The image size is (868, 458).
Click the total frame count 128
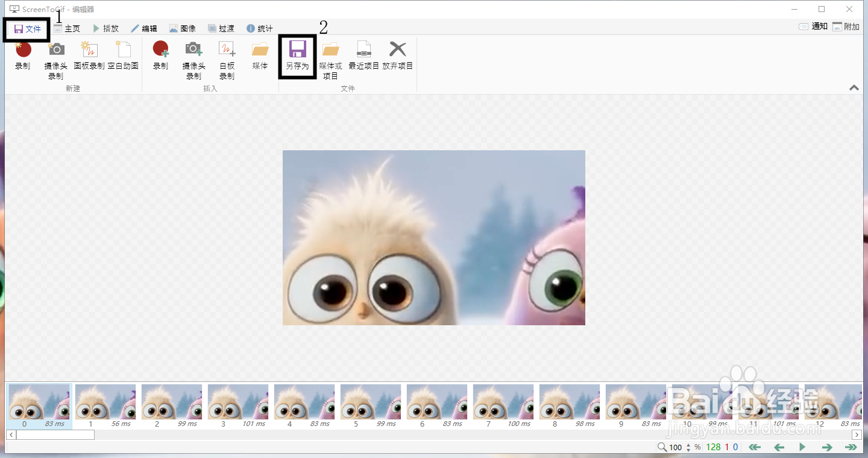pyautogui.click(x=713, y=447)
